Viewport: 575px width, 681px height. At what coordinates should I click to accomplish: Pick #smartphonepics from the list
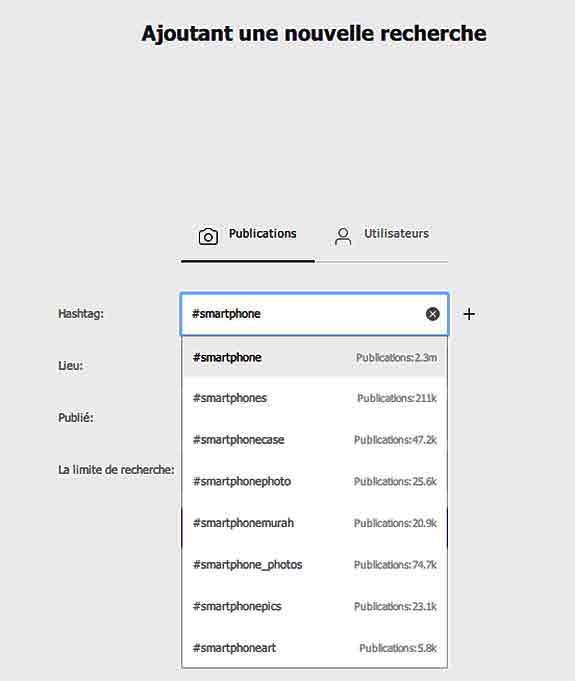[x=314, y=606]
